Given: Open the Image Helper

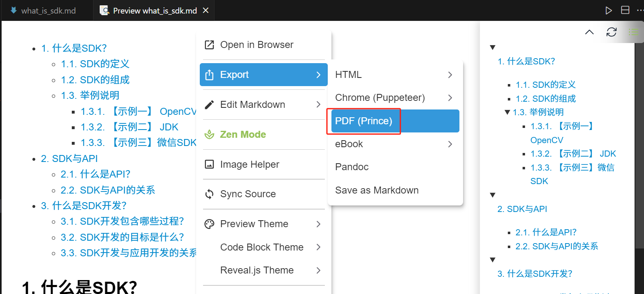Looking at the screenshot, I should tap(249, 164).
